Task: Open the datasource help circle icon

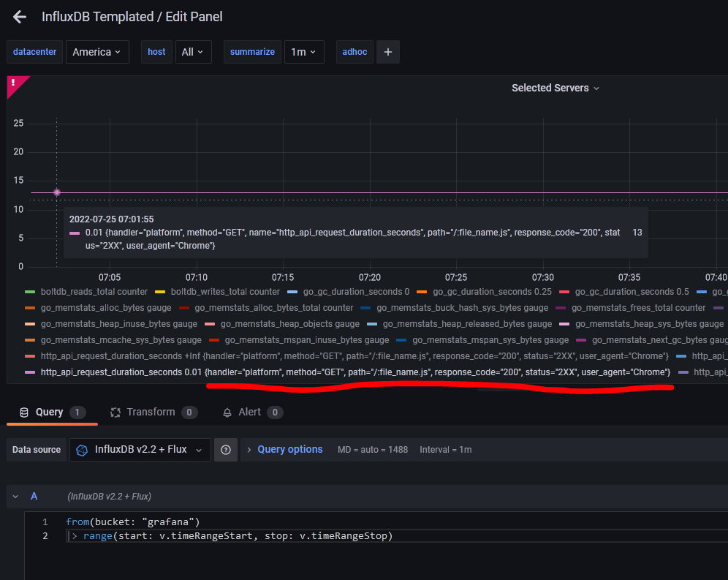Action: [225, 450]
